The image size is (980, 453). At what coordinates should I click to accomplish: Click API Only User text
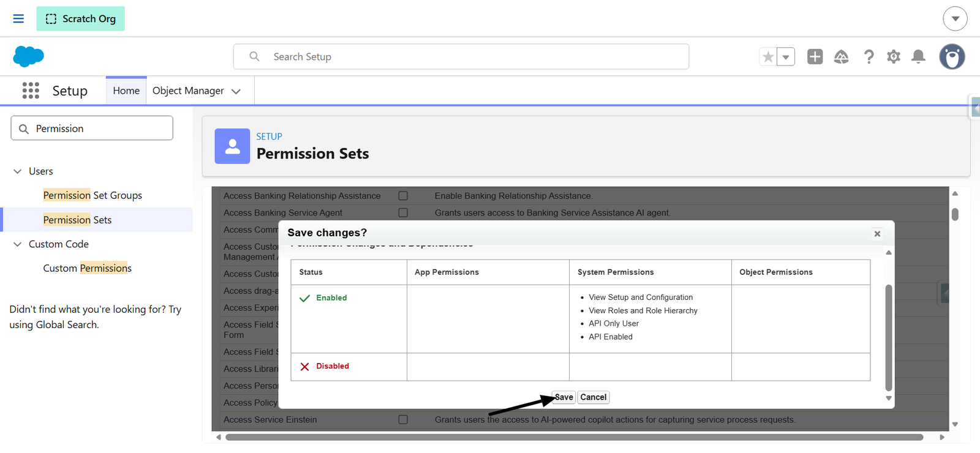point(614,324)
